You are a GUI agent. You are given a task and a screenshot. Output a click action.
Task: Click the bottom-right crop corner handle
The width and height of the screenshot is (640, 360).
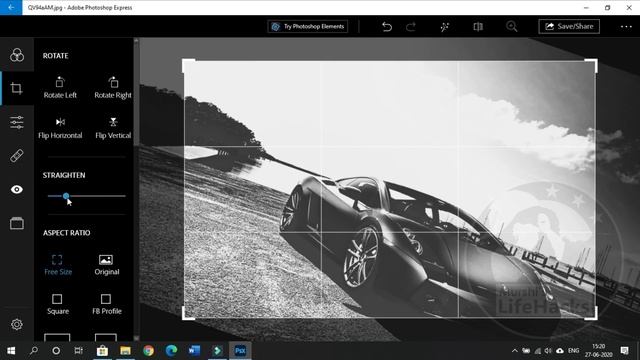[592, 314]
